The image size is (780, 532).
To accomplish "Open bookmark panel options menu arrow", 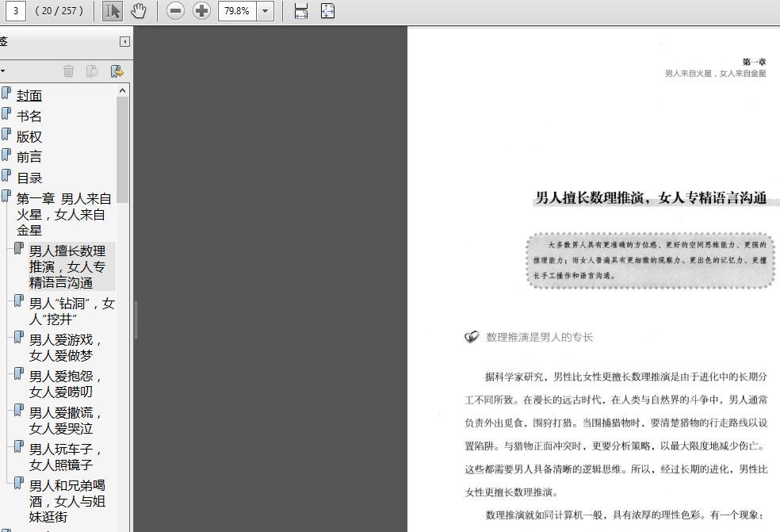I will [x=3, y=71].
